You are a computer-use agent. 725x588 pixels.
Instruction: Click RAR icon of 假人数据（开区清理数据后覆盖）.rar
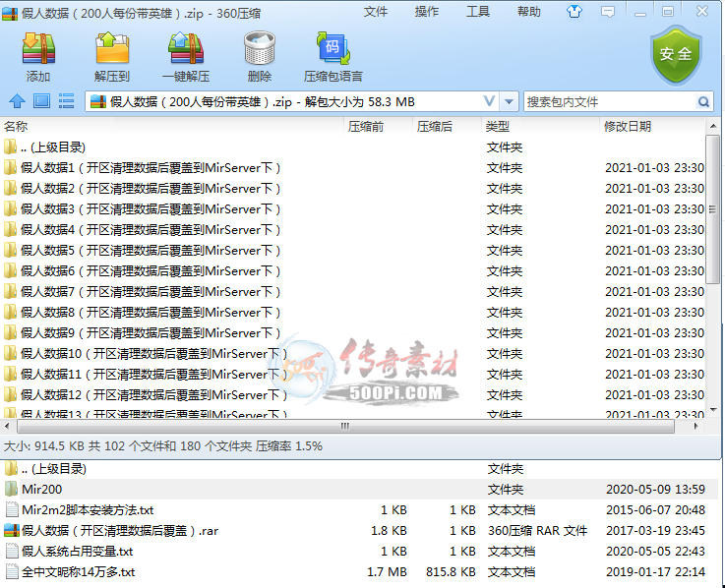tap(12, 530)
